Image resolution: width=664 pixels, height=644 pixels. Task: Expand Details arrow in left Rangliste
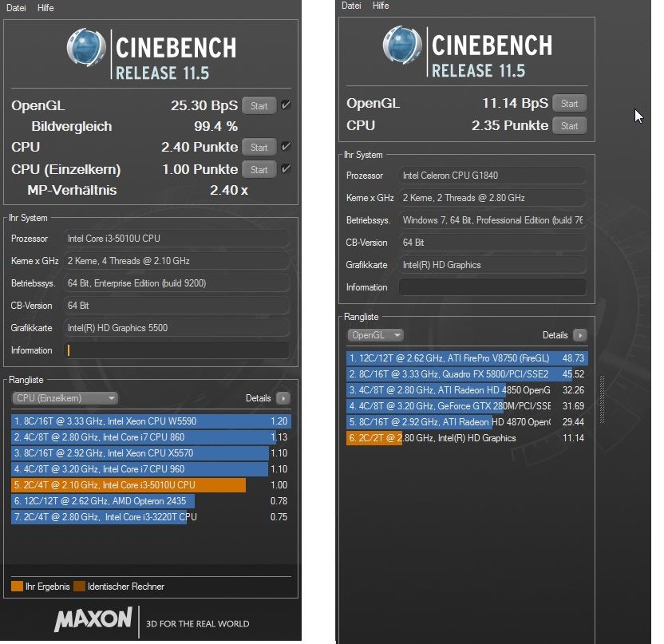pos(283,398)
